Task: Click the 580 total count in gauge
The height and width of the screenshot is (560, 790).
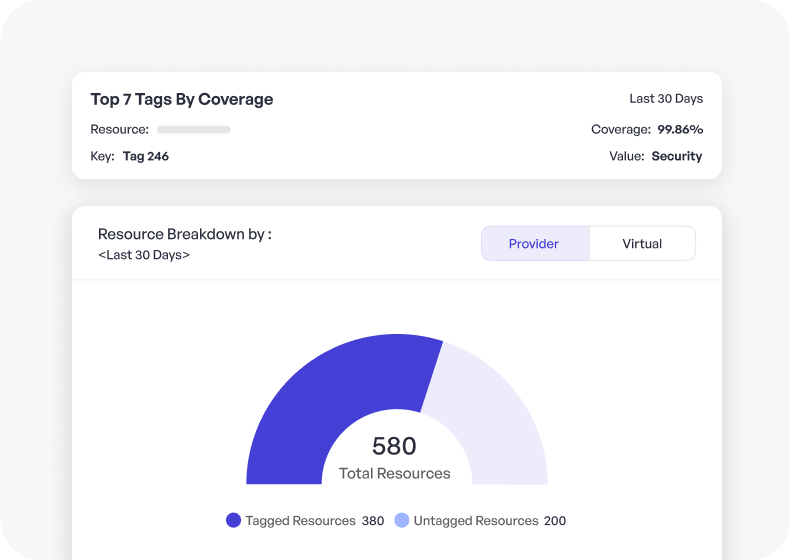Action: tap(394, 446)
